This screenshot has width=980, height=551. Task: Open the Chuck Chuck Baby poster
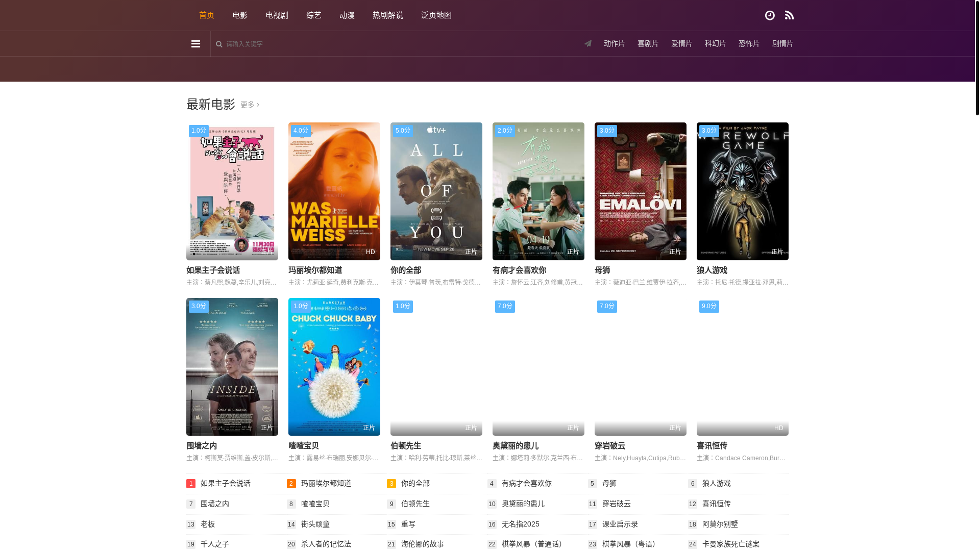(x=334, y=367)
